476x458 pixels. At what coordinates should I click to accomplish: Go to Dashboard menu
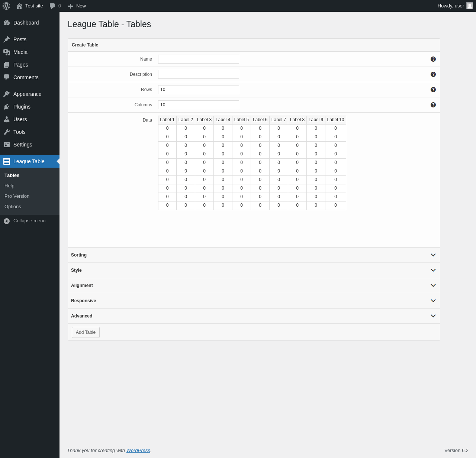[x=30, y=23]
